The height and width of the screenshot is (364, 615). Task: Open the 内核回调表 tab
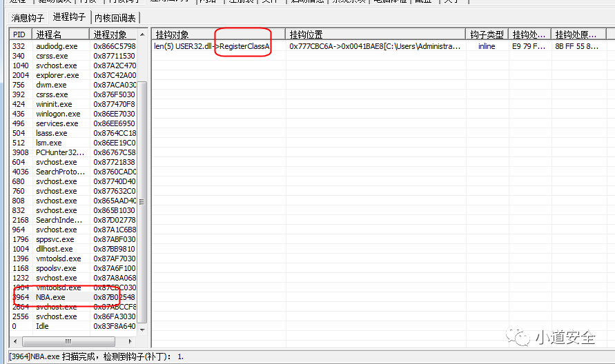pos(115,18)
